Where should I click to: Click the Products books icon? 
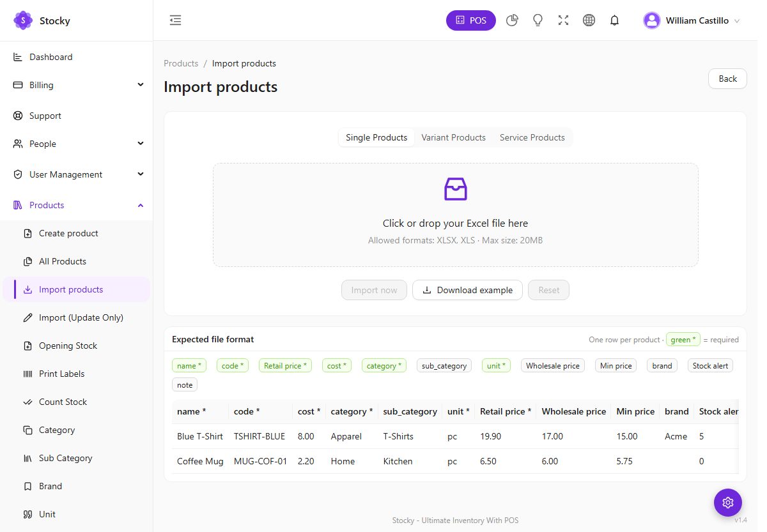(x=18, y=205)
